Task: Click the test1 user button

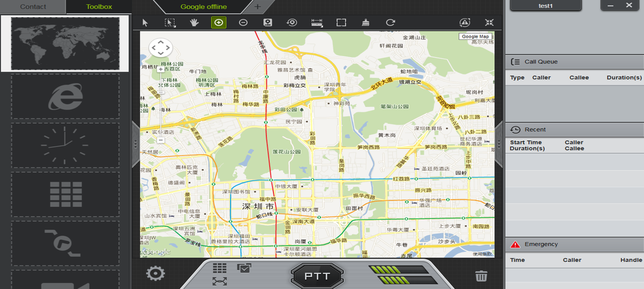Action: pyautogui.click(x=545, y=5)
